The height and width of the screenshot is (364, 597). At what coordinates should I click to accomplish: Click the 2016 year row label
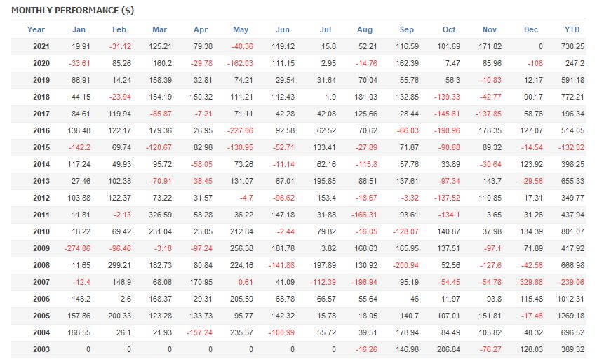click(x=41, y=130)
